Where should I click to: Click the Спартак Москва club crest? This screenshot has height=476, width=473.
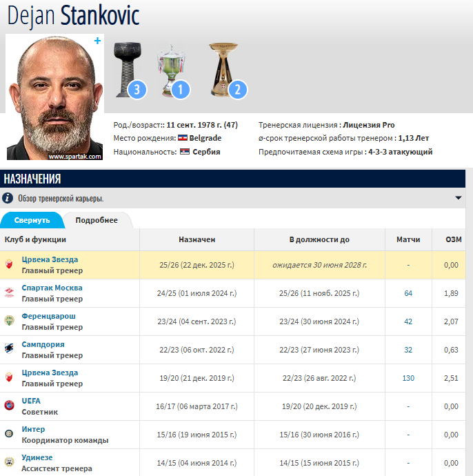coord(9,292)
